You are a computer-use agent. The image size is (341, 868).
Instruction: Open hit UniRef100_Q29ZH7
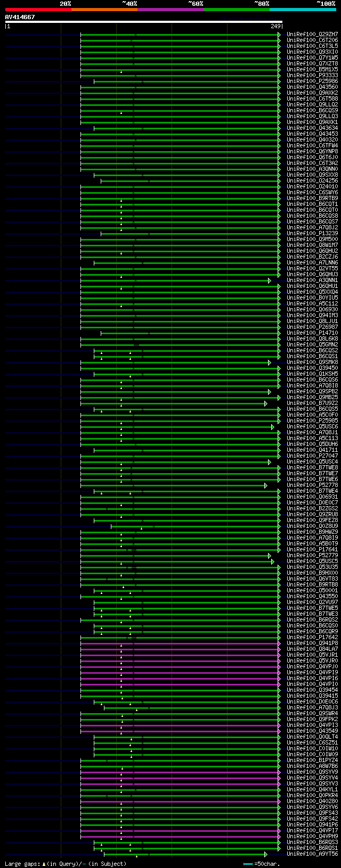(x=312, y=35)
